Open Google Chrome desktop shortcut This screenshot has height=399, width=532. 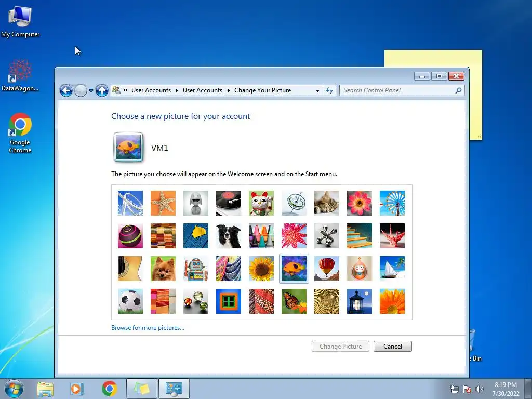20,133
